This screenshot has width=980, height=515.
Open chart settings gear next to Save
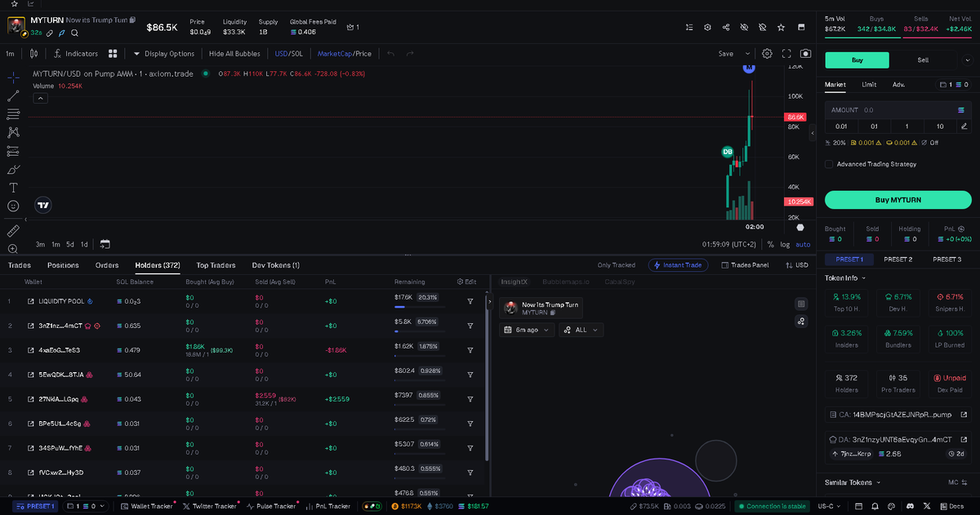(767, 54)
